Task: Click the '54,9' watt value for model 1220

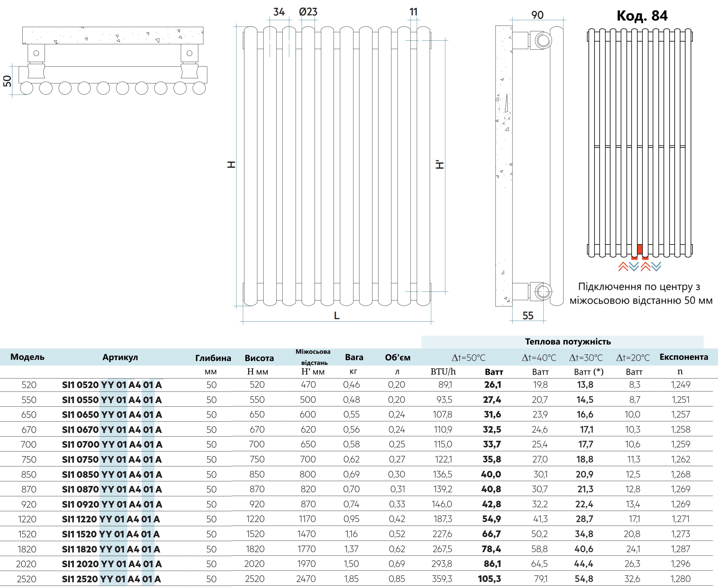Action: click(491, 519)
